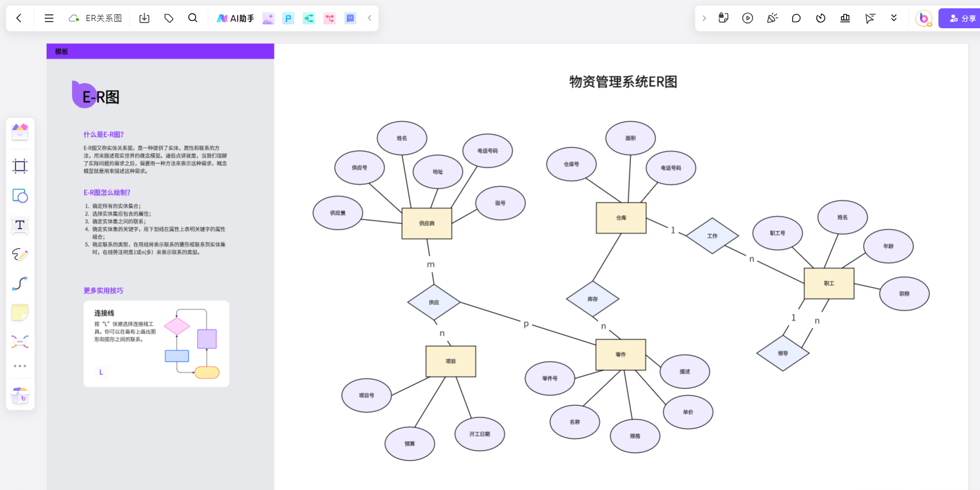Click the 什么是E-R图? heading
Screen dimensions: 980x490
[x=104, y=135]
